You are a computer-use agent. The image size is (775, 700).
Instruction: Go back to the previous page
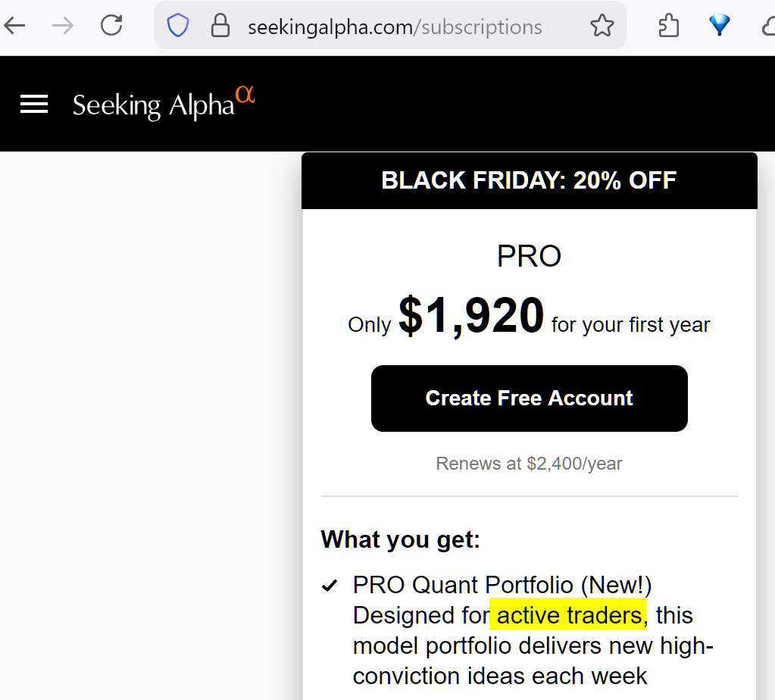[15, 26]
